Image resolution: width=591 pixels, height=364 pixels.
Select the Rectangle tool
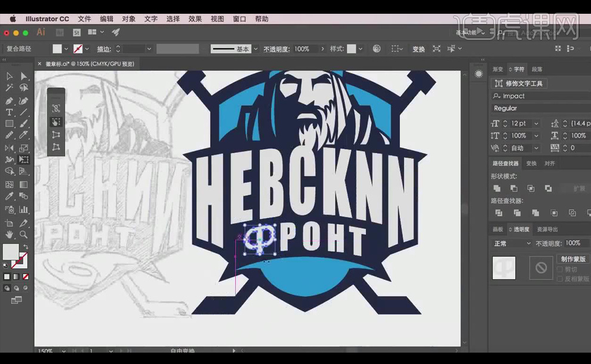pos(10,124)
